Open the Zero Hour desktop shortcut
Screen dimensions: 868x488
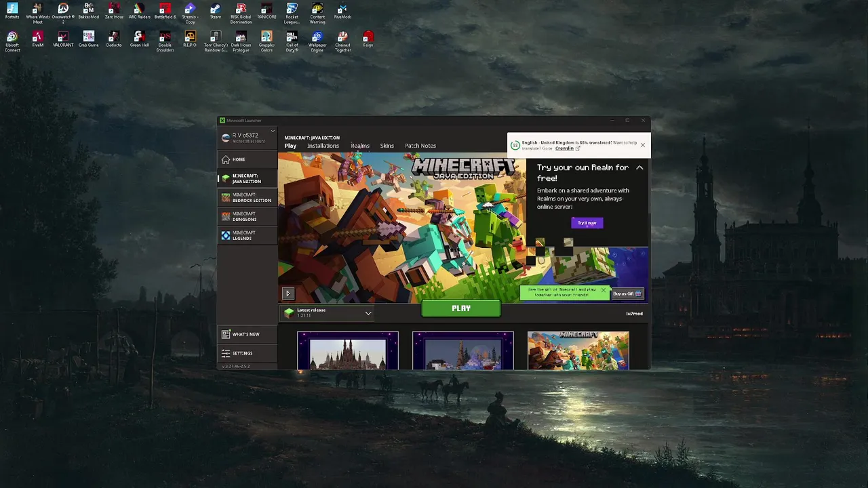pyautogui.click(x=114, y=12)
